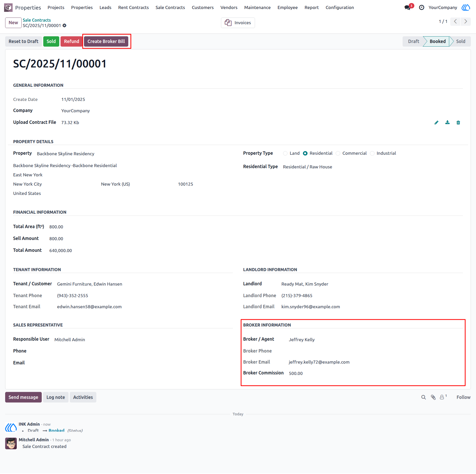This screenshot has height=474, width=476.
Task: Open the activities clock icon
Action: (x=421, y=7)
